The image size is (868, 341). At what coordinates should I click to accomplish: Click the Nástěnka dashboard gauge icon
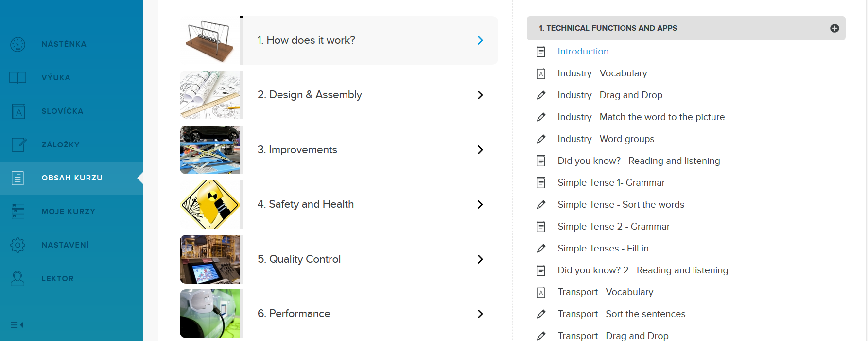pyautogui.click(x=18, y=44)
